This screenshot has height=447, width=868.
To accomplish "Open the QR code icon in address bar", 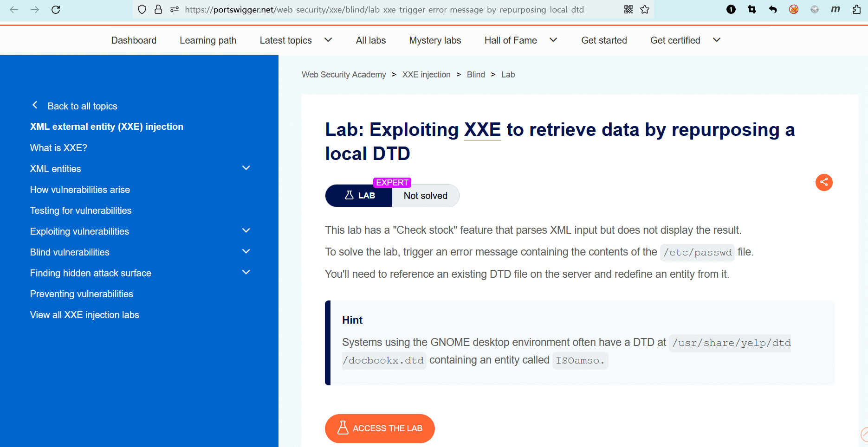I will 628,10.
